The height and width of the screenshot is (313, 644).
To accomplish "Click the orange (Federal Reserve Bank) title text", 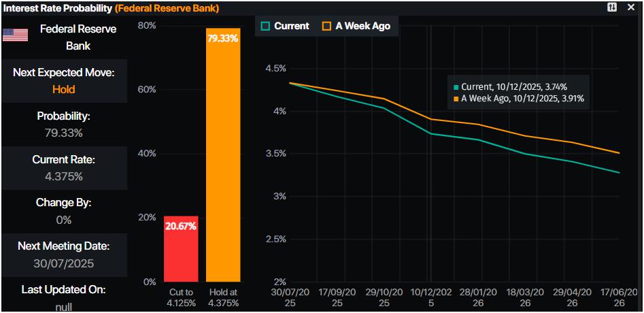I will pos(167,7).
